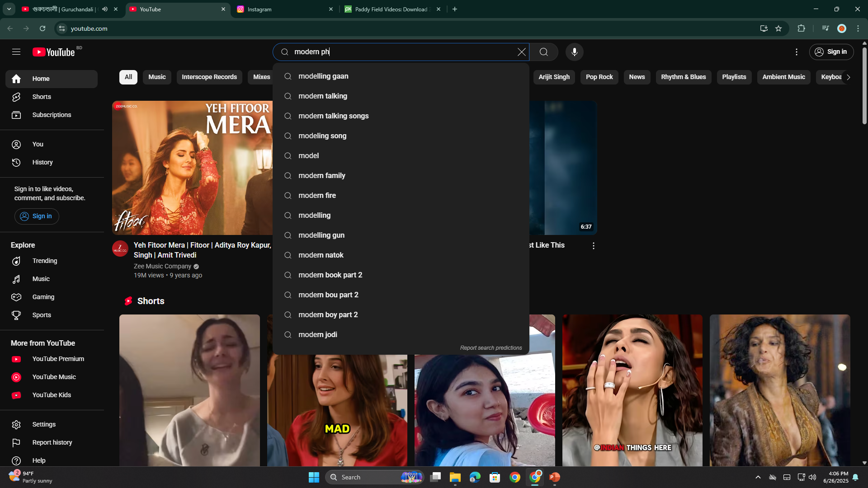The height and width of the screenshot is (488, 868).
Task: Clear the search box with X icon
Action: [521, 52]
